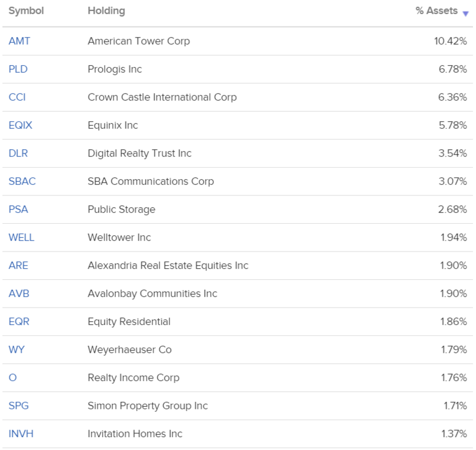
Task: Select the Equity Residential holding name
Action: point(129,322)
